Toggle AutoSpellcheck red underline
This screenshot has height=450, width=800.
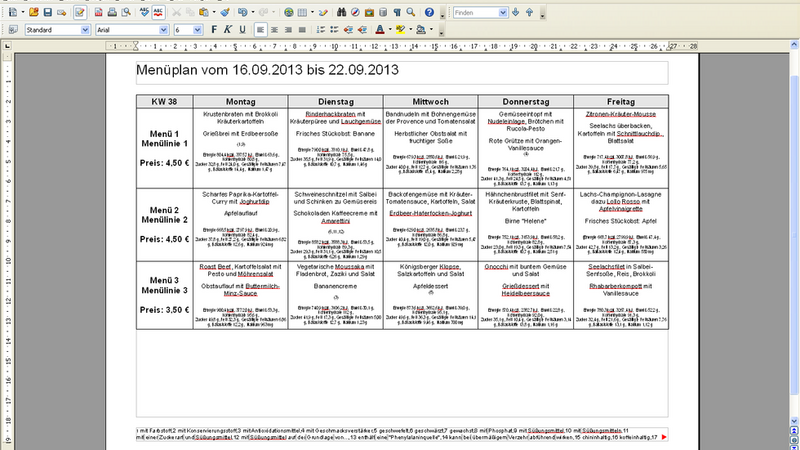point(158,12)
